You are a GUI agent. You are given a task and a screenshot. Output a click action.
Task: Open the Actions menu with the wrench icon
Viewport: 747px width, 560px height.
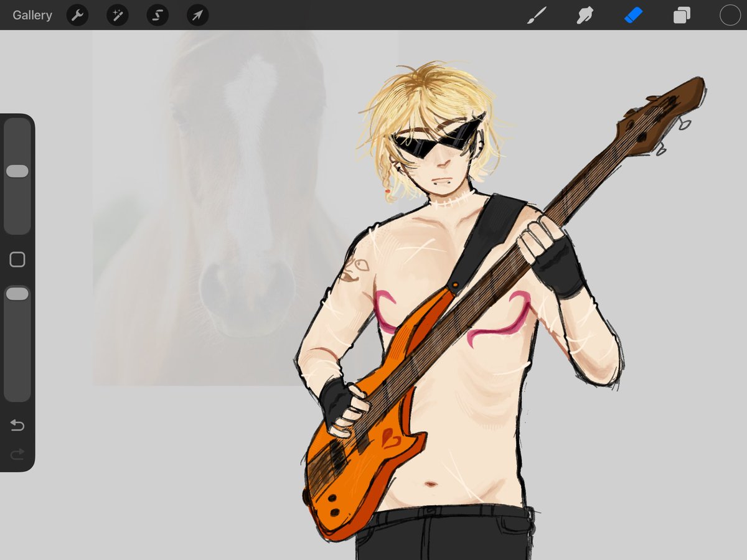(x=77, y=15)
